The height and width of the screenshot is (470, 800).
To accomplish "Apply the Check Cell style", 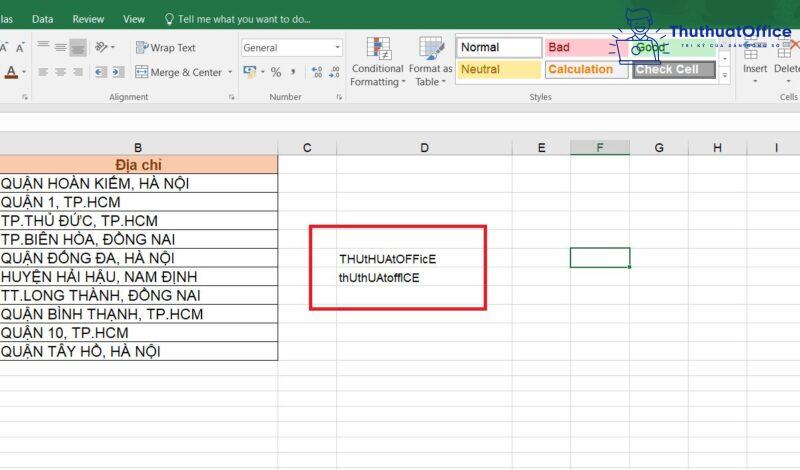I will (673, 69).
